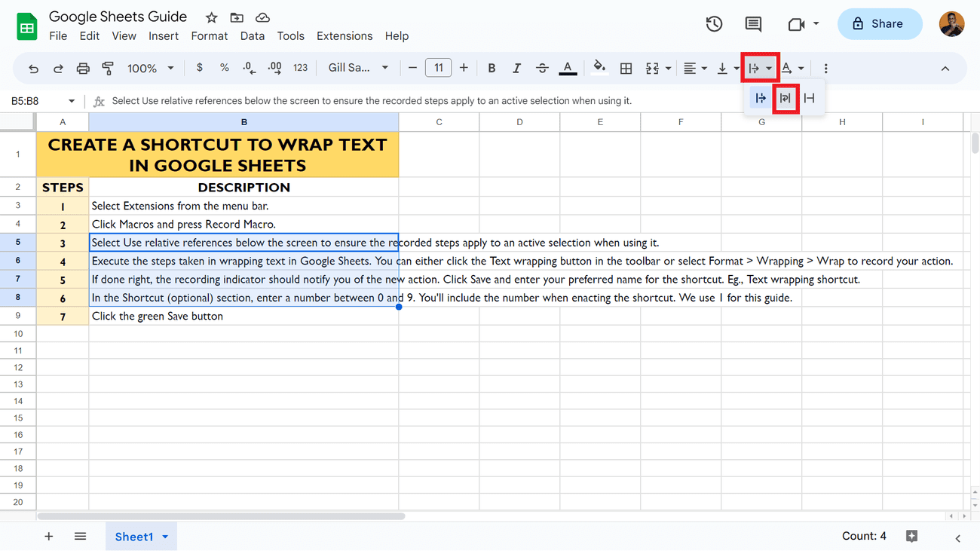Click the print icon

(83, 69)
